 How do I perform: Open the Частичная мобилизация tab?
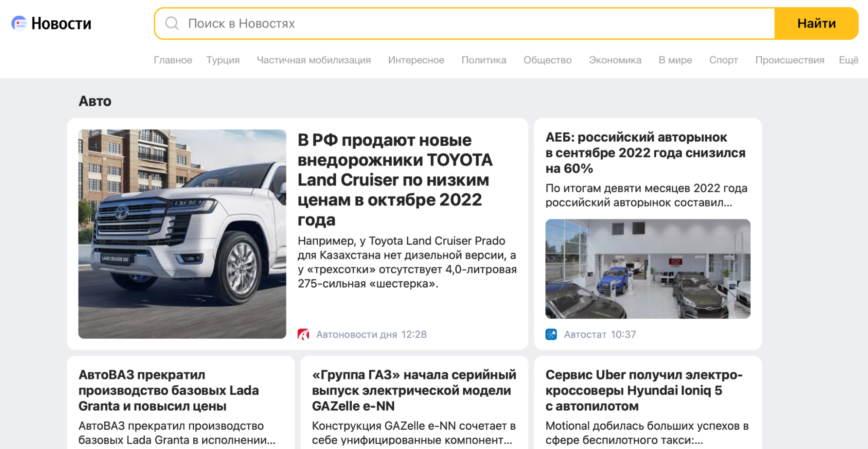314,60
